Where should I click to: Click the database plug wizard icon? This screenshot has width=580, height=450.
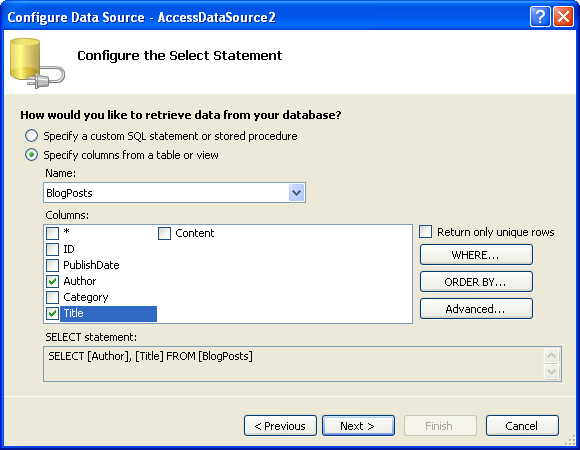coord(37,63)
